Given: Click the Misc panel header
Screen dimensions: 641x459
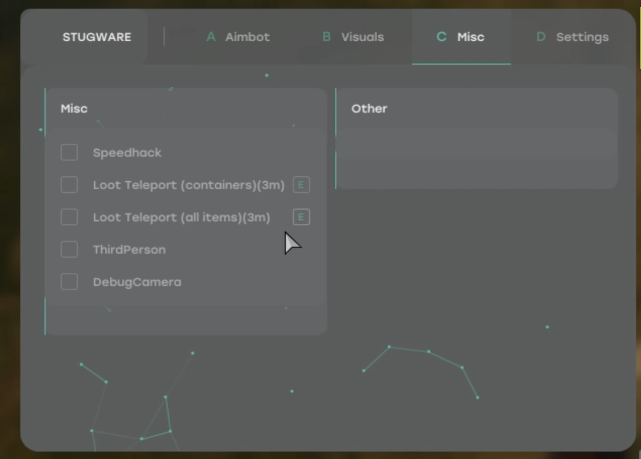Looking at the screenshot, I should (74, 108).
